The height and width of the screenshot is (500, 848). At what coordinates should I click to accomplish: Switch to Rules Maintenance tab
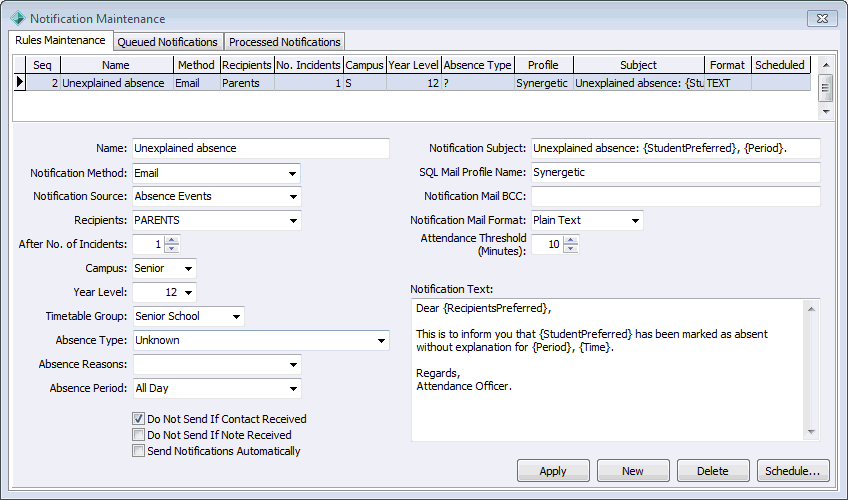pyautogui.click(x=60, y=41)
